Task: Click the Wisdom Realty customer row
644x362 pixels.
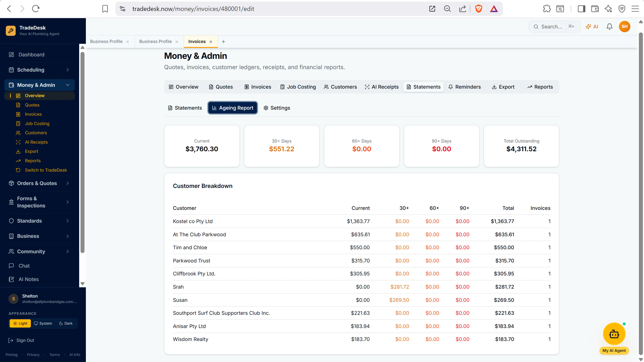Action: (x=362, y=339)
